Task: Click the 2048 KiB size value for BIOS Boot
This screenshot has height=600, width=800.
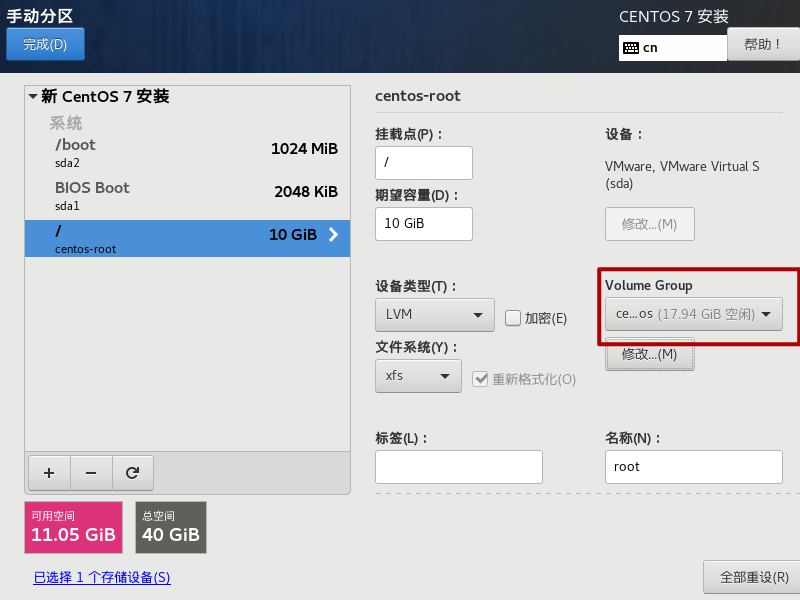Action: tap(306, 192)
